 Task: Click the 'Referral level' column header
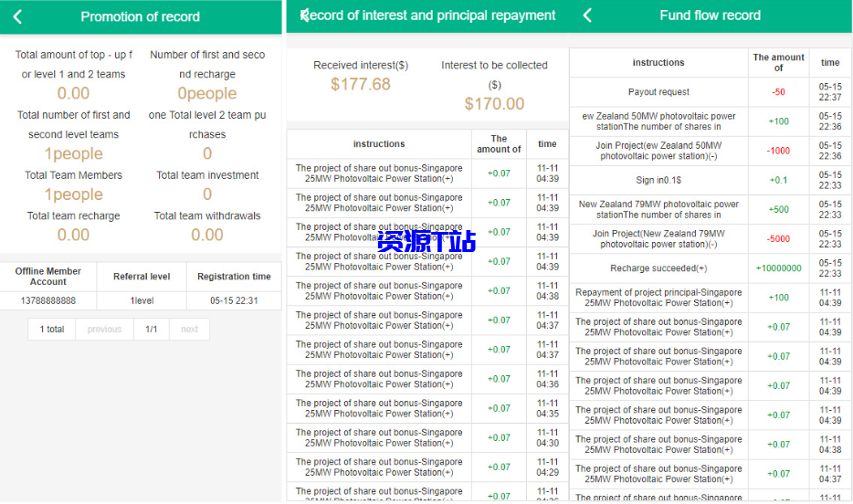coord(142,277)
